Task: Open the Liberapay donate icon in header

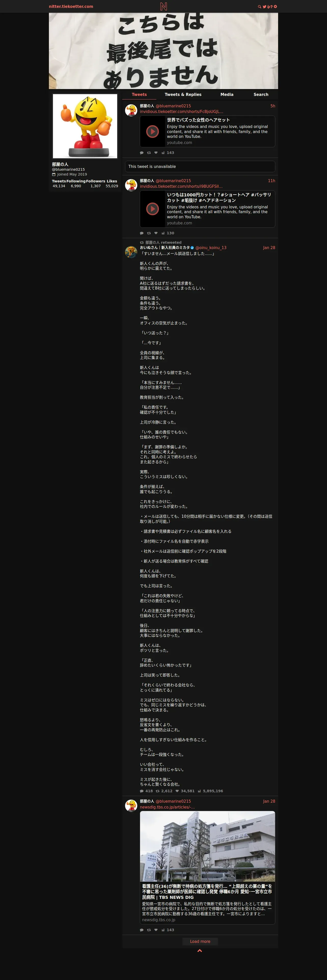Action: click(269, 6)
